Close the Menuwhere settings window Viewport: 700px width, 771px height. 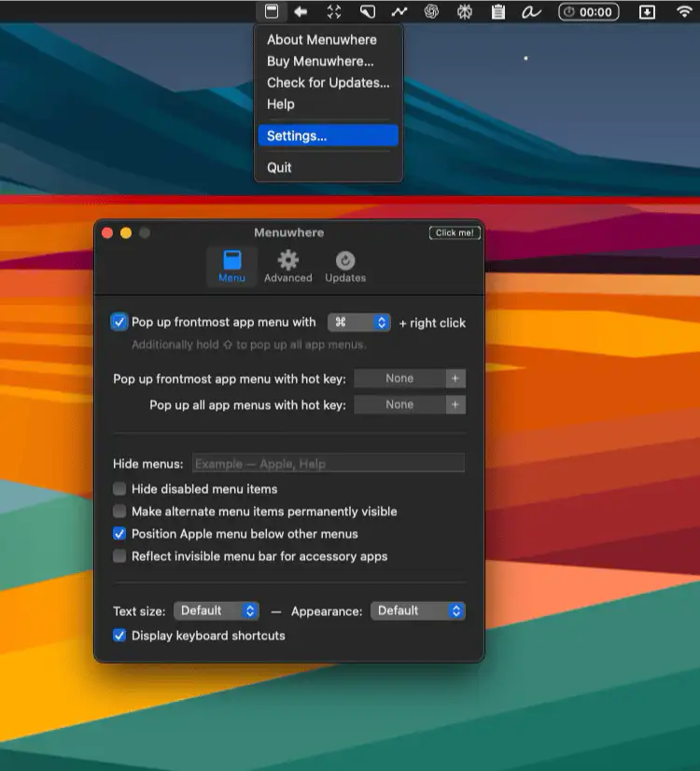pos(107,233)
